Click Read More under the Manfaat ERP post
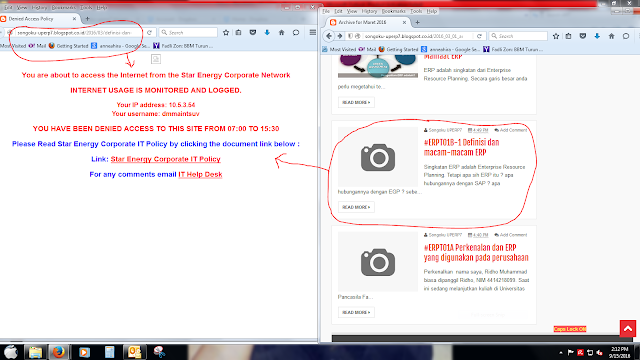 356,102
